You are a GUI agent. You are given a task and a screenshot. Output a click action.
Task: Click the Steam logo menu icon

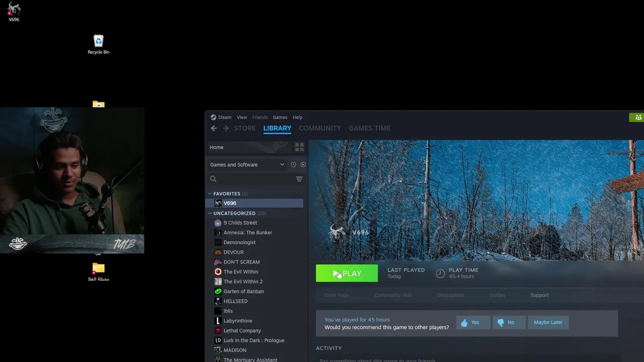tap(213, 117)
